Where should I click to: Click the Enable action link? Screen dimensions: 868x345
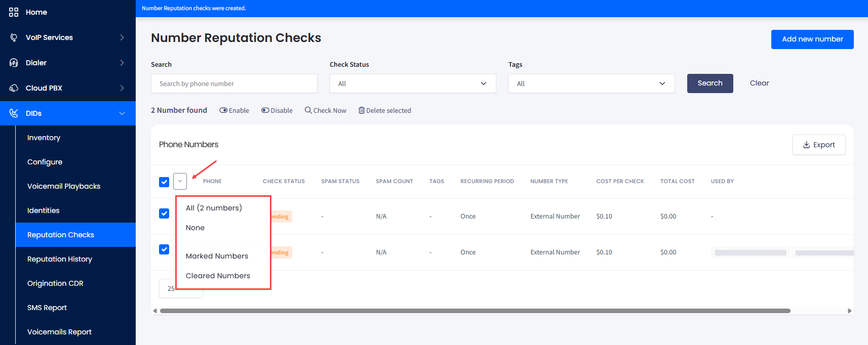click(x=234, y=110)
